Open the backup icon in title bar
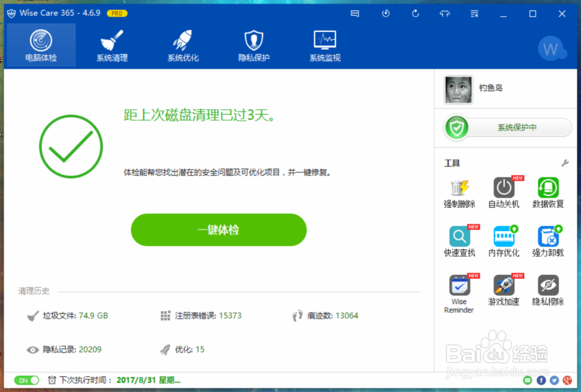The image size is (581, 392). 386,14
